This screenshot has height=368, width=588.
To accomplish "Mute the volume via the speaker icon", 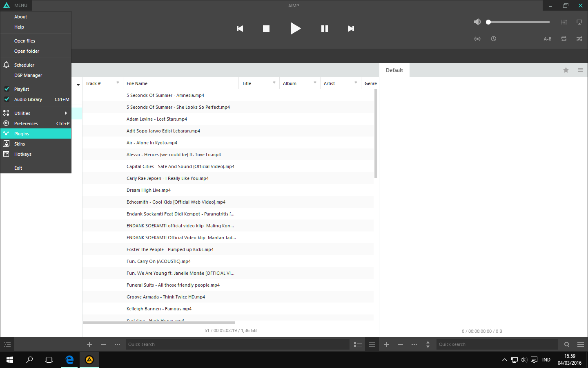I will tap(477, 22).
